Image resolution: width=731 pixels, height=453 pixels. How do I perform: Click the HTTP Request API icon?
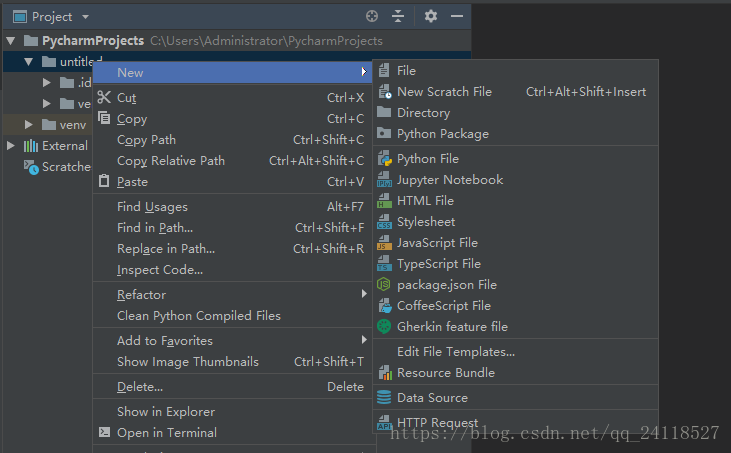click(384, 422)
